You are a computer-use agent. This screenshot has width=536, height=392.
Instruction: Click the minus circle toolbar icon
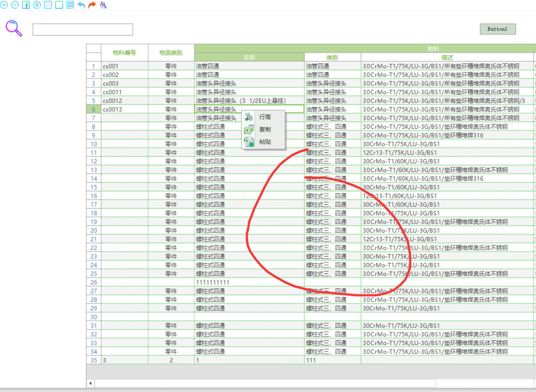15,5
